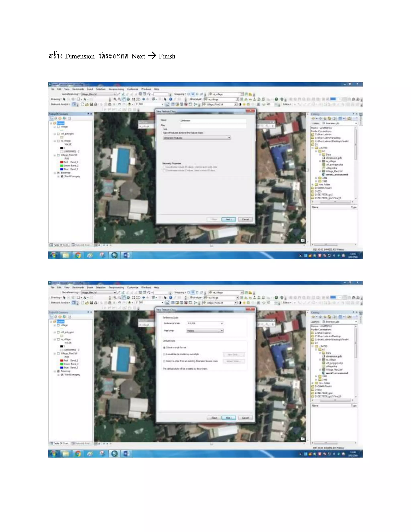Screen dimensions: 411x532
Task: Click the Add Data icon in the lower window toolbar
Action: click(129, 303)
